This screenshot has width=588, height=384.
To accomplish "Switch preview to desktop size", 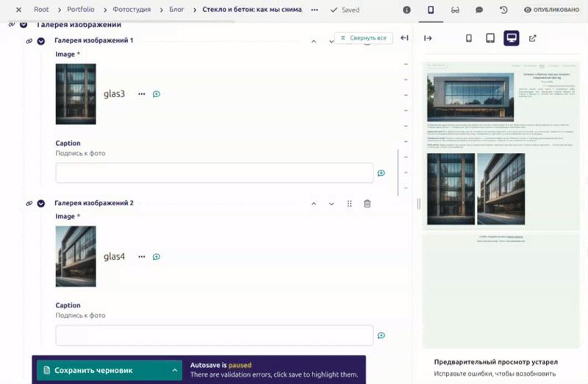I will tap(511, 38).
